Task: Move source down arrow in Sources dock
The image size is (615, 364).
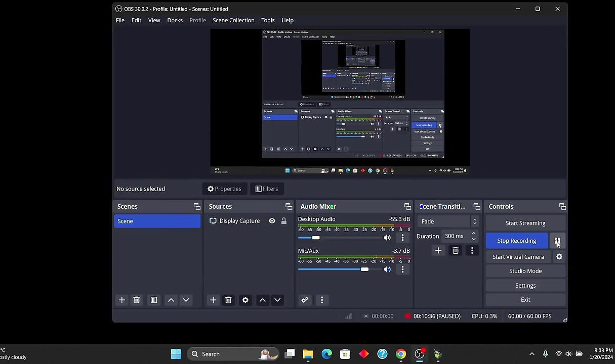Action: point(277,300)
